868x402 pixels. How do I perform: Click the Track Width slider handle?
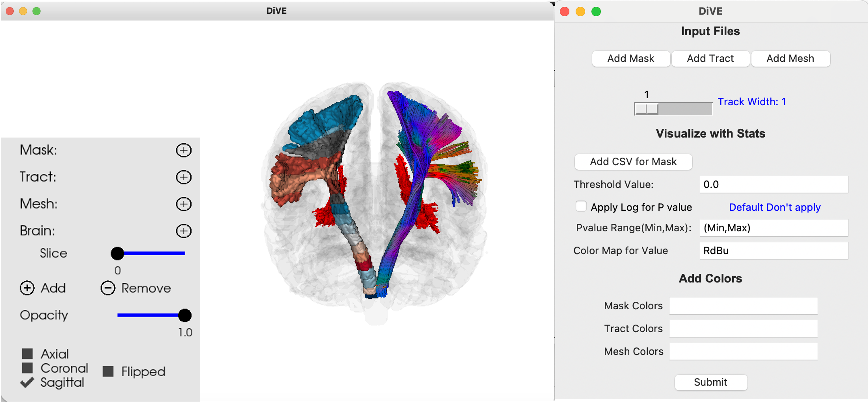click(x=646, y=109)
